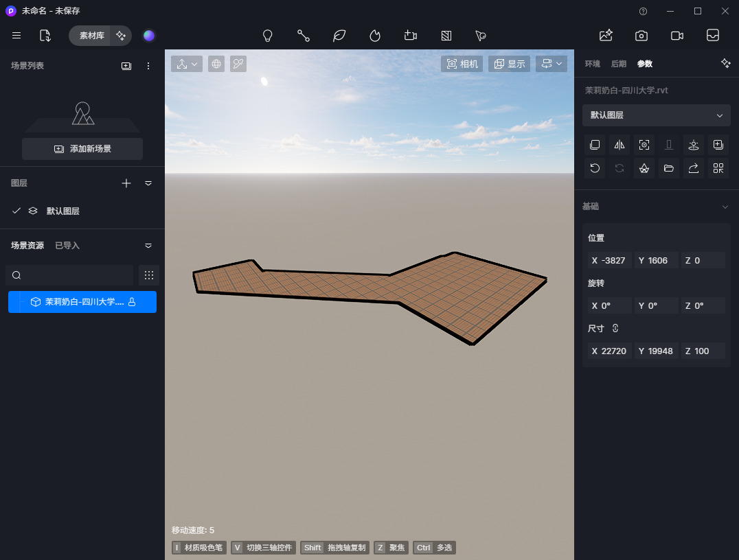Click the globe icon in viewport
This screenshot has height=560, width=739.
click(216, 64)
